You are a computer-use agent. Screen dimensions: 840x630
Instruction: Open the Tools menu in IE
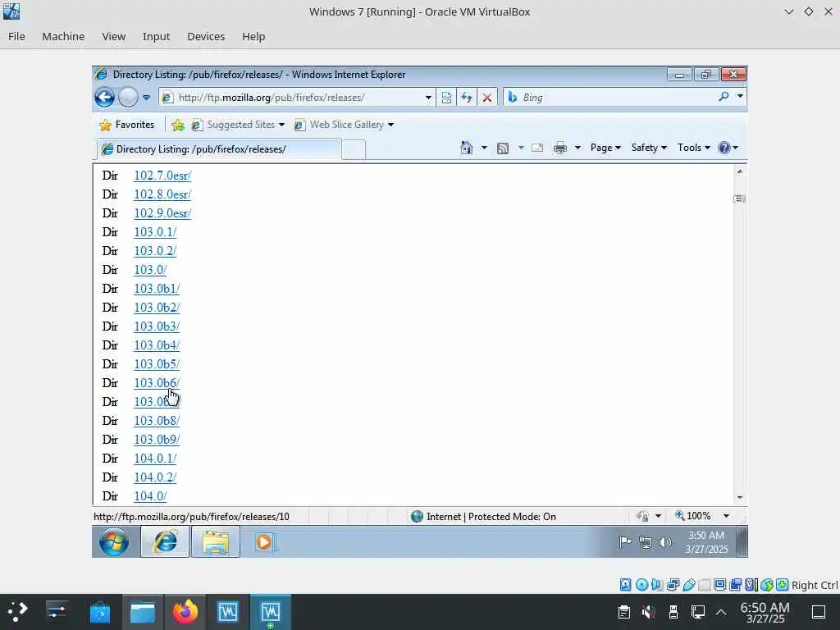coord(694,148)
